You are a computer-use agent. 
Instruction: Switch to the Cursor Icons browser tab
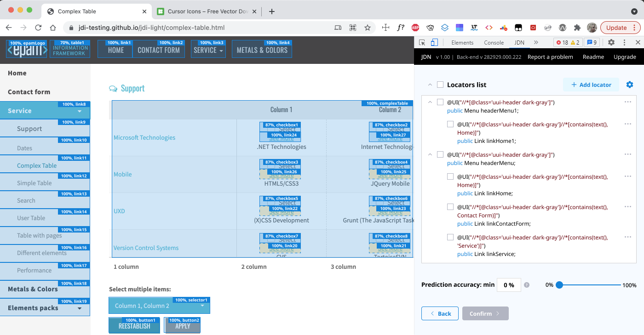click(x=207, y=11)
